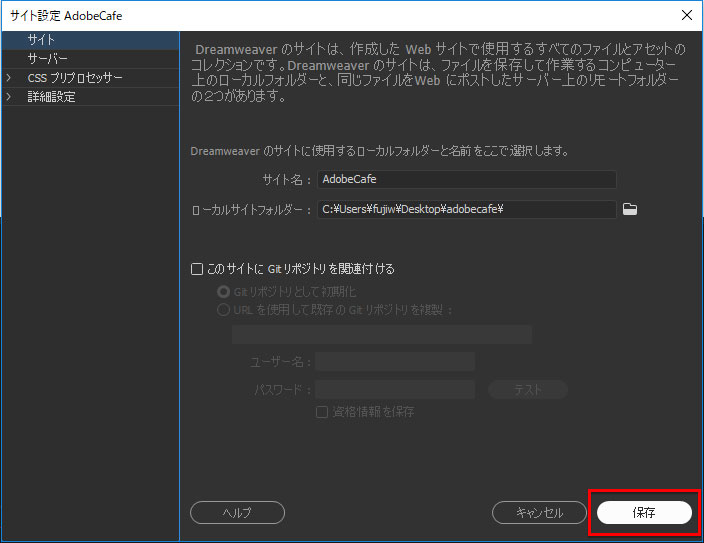Select initialize as Git repository radio
Image resolution: width=704 pixels, height=543 pixels.
tap(224, 292)
